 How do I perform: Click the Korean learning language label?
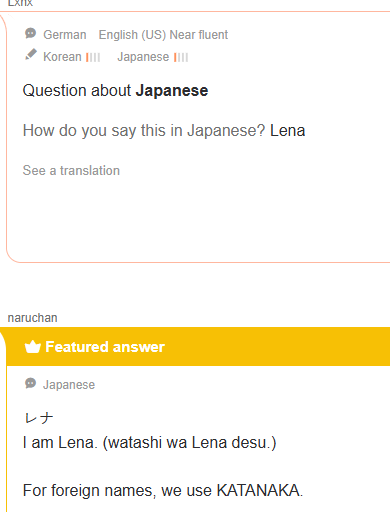click(x=62, y=57)
